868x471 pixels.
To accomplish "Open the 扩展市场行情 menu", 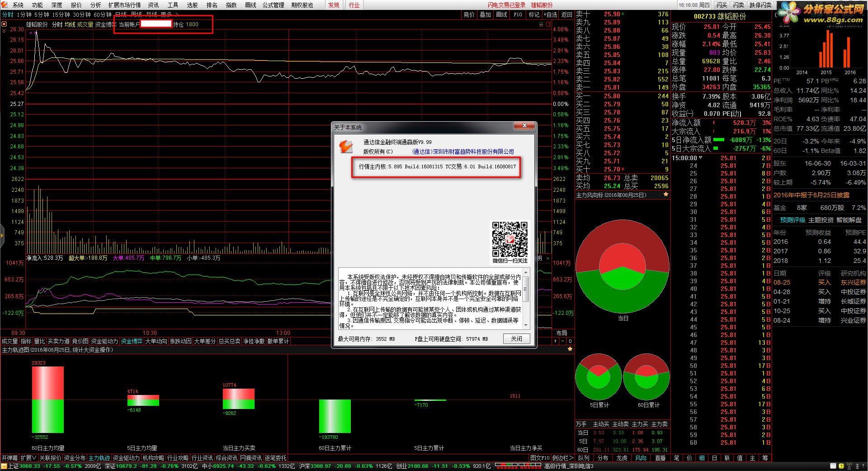I will (124, 5).
